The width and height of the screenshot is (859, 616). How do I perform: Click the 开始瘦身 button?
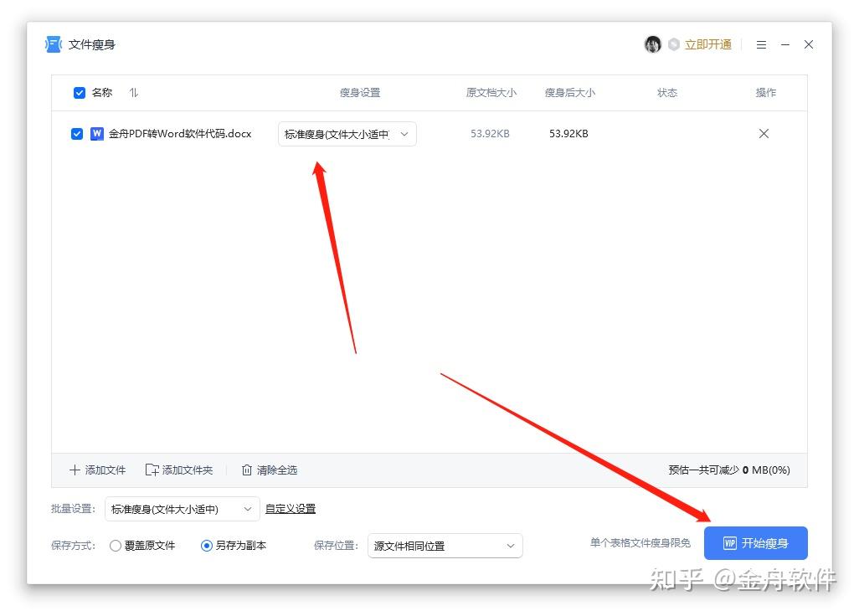(x=755, y=543)
